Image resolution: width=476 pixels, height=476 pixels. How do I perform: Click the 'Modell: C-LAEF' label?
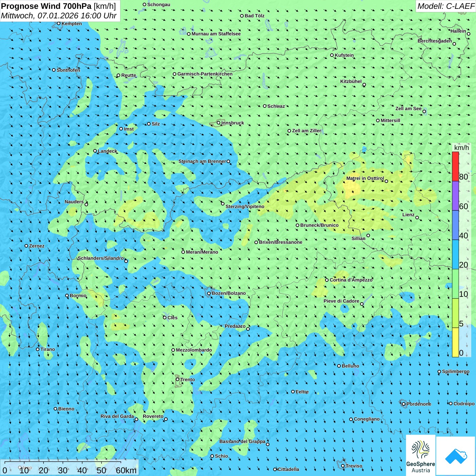tap(446, 6)
